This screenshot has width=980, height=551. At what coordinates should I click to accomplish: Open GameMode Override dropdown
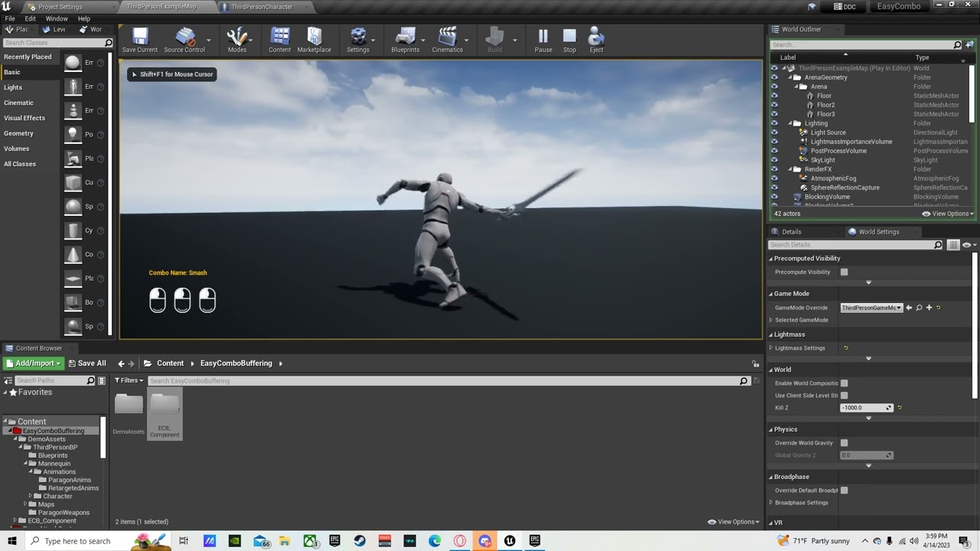(871, 308)
